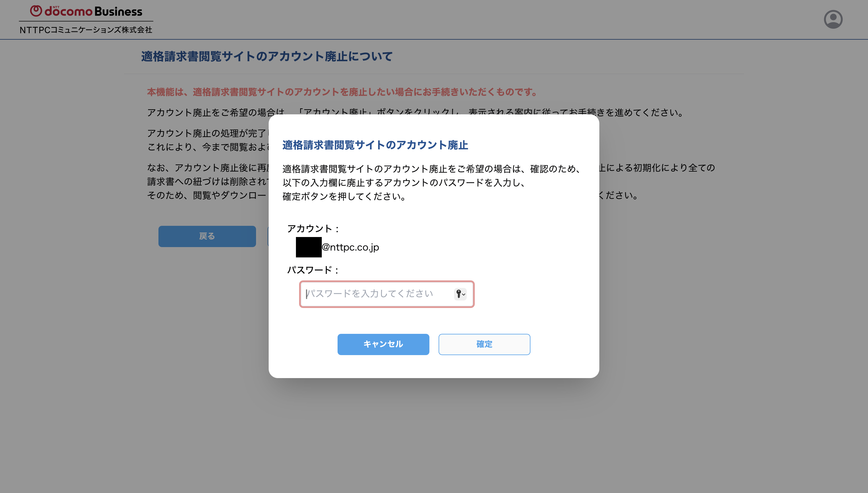Click partially hidden button beside 戻る
The height and width of the screenshot is (493, 868).
click(268, 236)
